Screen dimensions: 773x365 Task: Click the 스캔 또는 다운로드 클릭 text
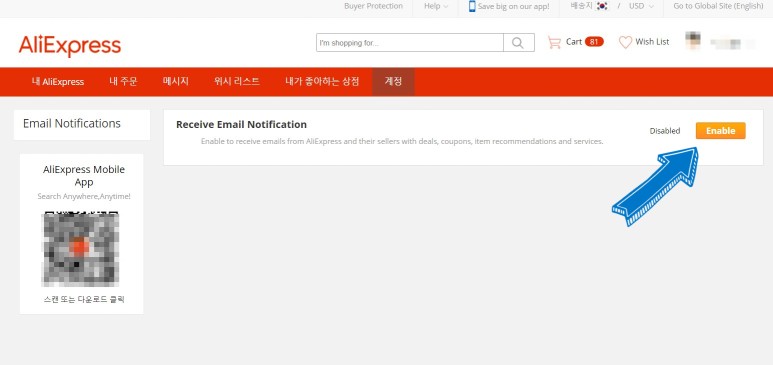(84, 299)
